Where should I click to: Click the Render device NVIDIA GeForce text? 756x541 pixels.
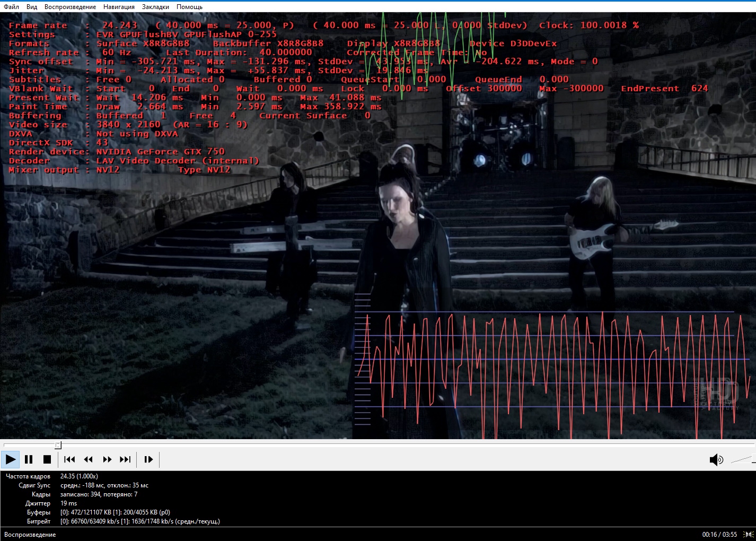pos(117,152)
